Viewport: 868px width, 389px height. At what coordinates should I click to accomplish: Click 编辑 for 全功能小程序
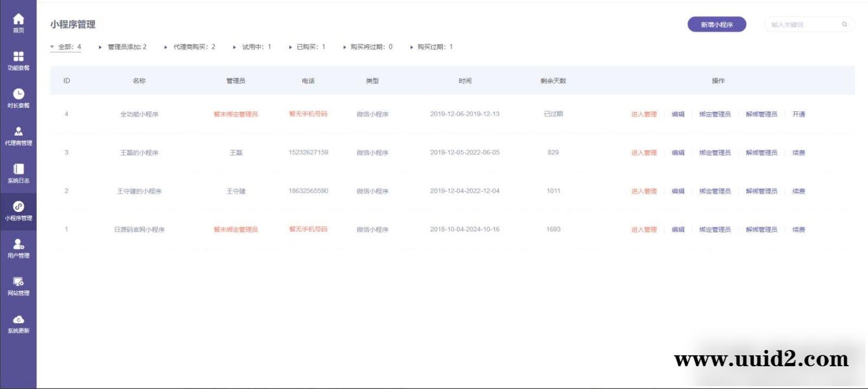click(x=678, y=114)
